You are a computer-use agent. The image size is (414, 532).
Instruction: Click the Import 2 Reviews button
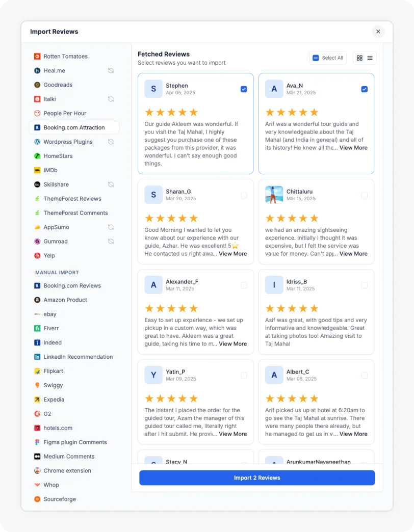257,477
